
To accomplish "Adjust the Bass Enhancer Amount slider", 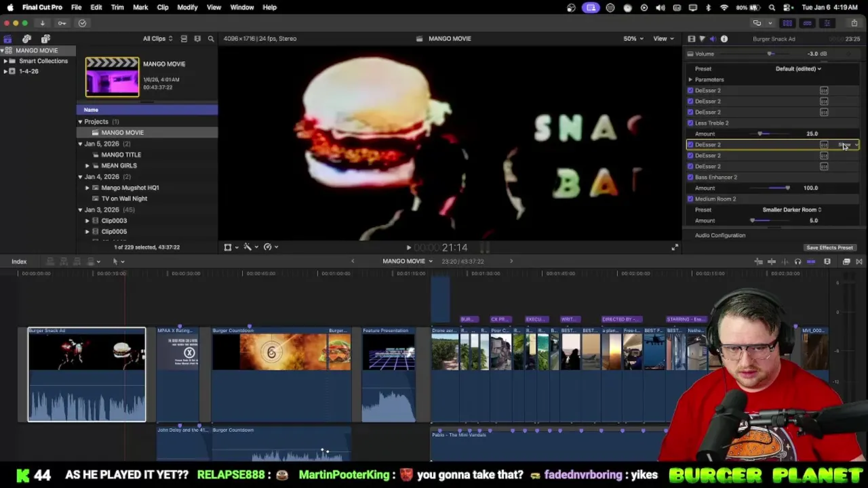I will click(x=787, y=188).
